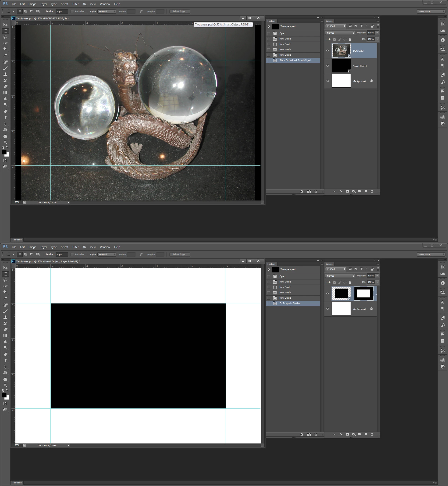Enable Anti-alias checkbox in bottom window
Viewport: 448px width, 486px height.
click(72, 254)
